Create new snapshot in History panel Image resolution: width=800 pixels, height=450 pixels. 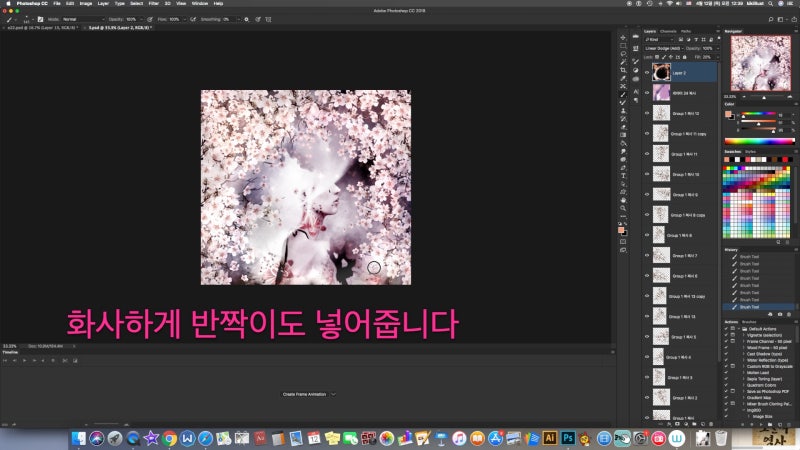[x=780, y=314]
